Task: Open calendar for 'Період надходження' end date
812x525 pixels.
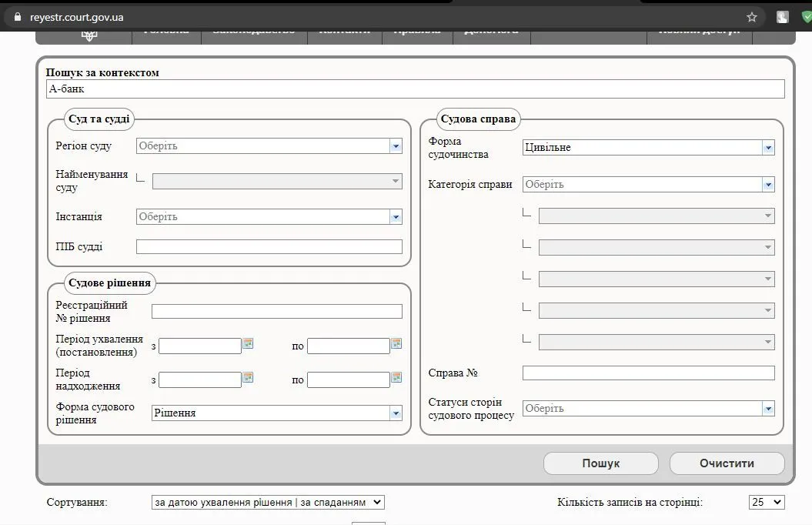Action: tap(396, 377)
